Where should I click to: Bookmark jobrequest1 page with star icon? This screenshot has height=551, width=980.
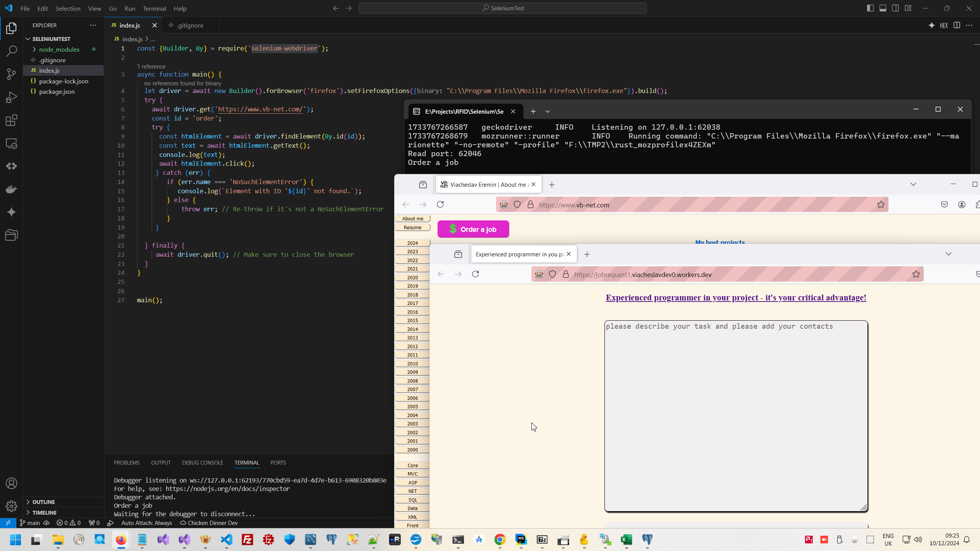[x=916, y=274]
